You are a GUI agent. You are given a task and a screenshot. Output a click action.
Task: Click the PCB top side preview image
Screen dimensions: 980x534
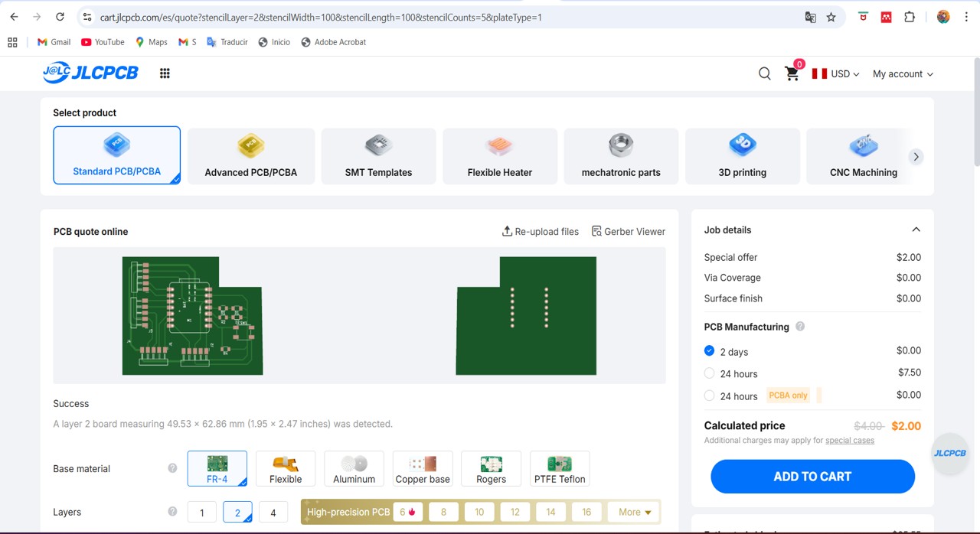192,315
